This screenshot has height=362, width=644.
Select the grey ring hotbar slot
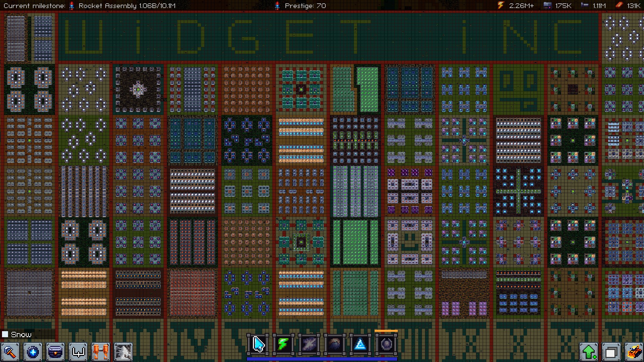coord(386,344)
